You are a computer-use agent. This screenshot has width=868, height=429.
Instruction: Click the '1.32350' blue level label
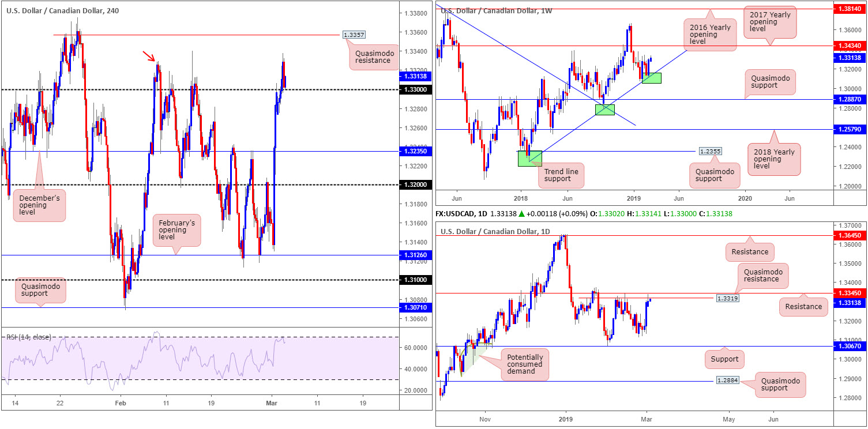[415, 151]
